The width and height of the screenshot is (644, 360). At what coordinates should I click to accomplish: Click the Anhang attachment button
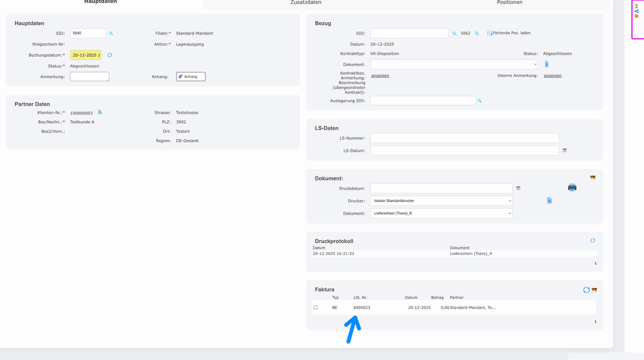(191, 77)
